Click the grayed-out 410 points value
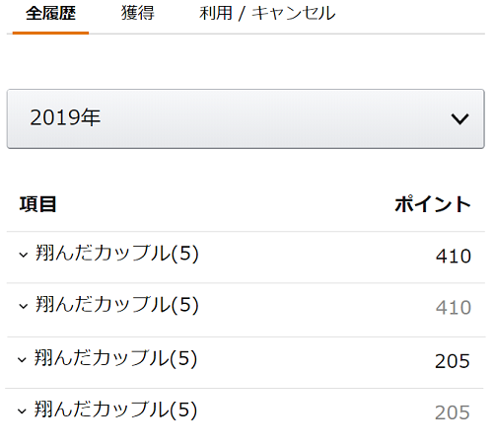 pyautogui.click(x=454, y=308)
